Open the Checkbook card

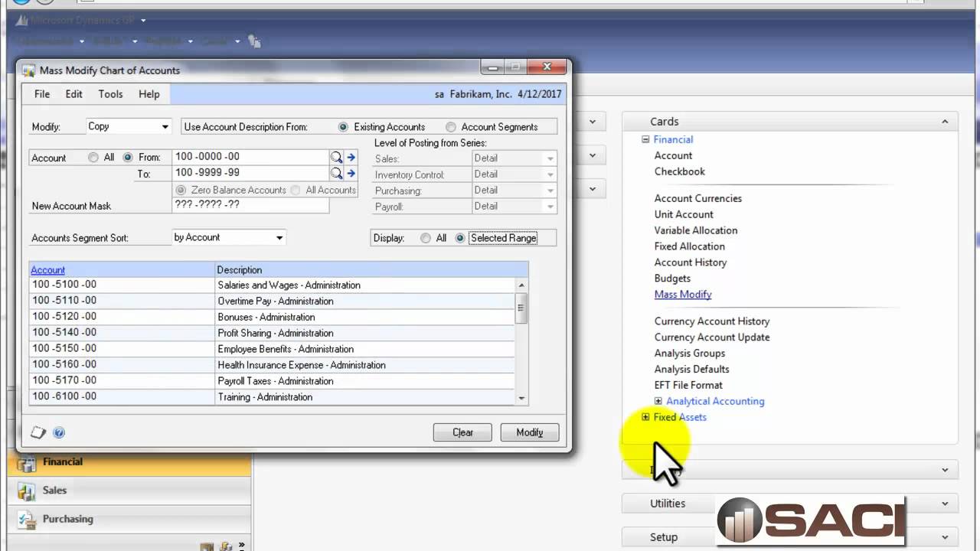680,171
